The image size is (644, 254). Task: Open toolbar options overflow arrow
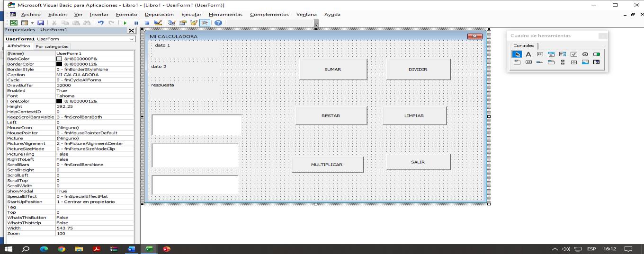click(316, 23)
